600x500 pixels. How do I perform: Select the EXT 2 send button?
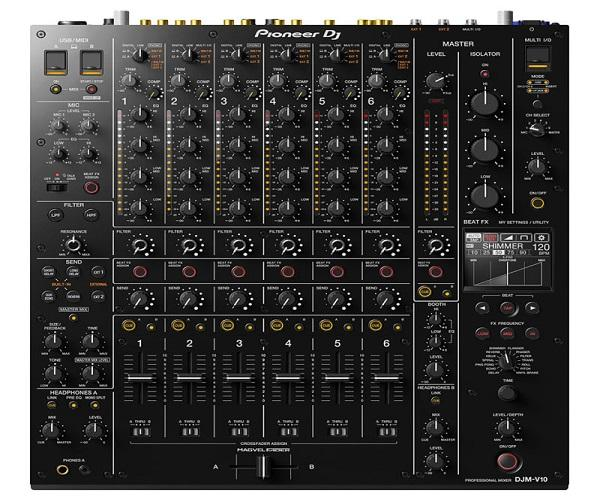pyautogui.click(x=98, y=296)
